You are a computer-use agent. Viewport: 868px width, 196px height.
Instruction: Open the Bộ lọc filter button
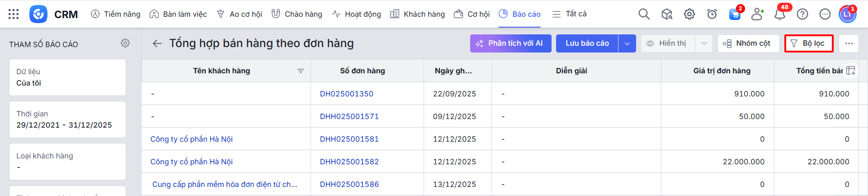808,43
